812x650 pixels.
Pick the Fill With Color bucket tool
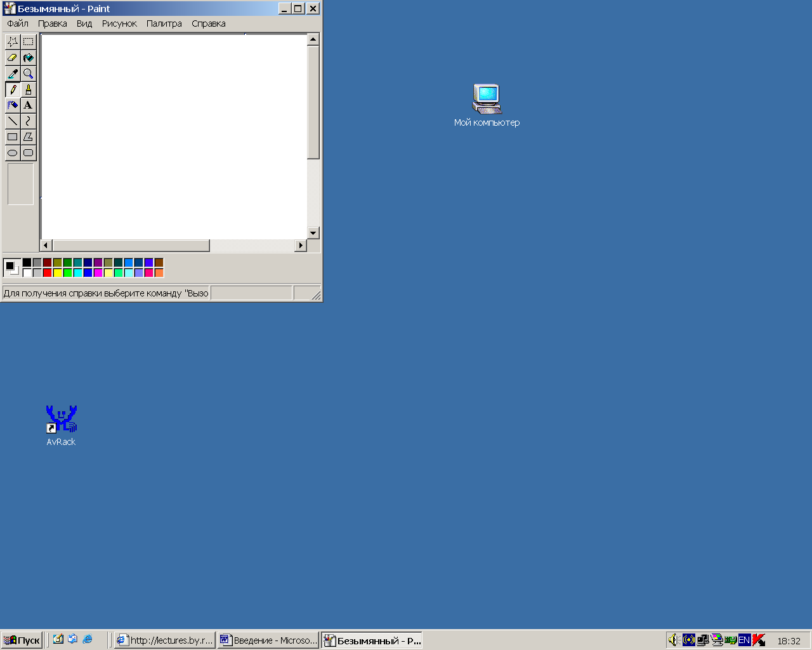(x=29, y=58)
